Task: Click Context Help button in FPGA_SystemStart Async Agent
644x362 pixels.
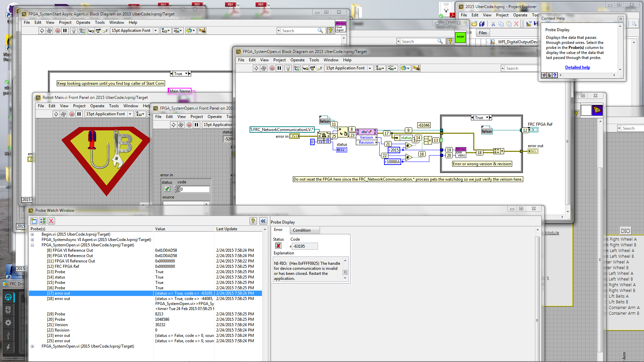Action: (330, 31)
